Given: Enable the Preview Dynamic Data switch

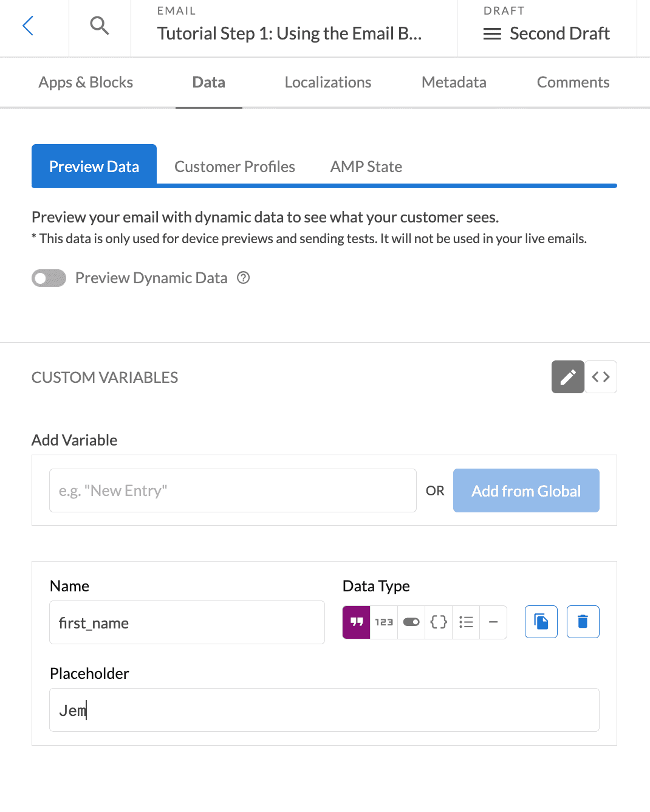Looking at the screenshot, I should [49, 278].
